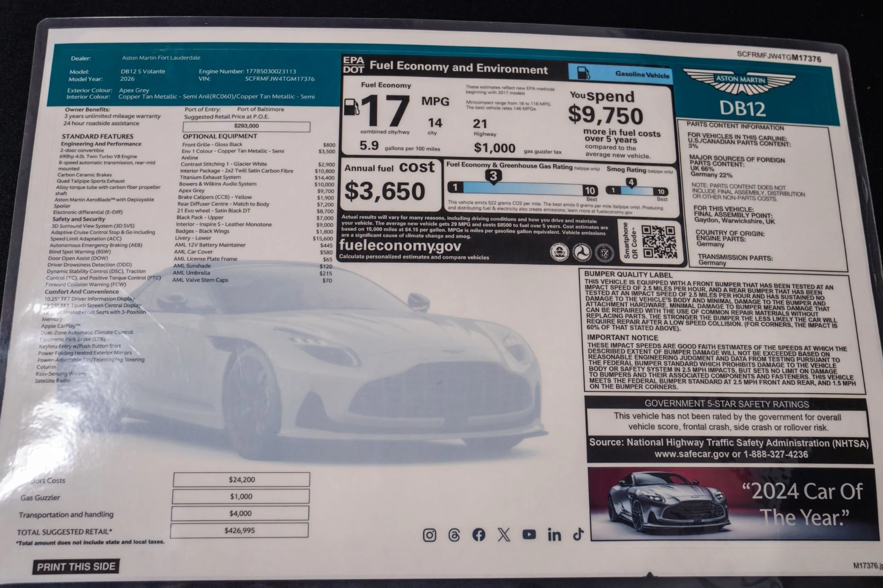This screenshot has height=588, width=883.
Task: Click the $1,000 Gas Guzzler box
Action: [241, 497]
